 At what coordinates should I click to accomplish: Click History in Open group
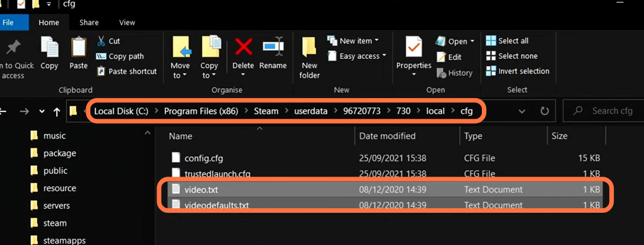point(454,73)
